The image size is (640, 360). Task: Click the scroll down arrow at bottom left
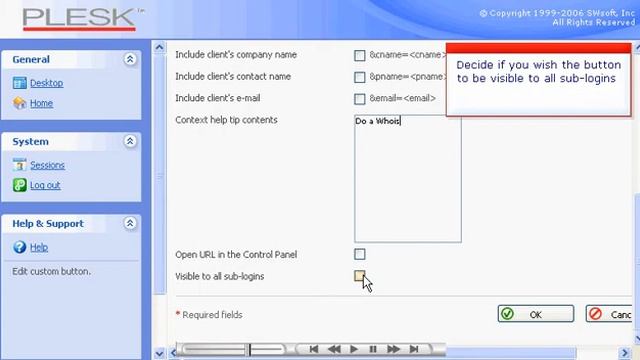(159, 353)
